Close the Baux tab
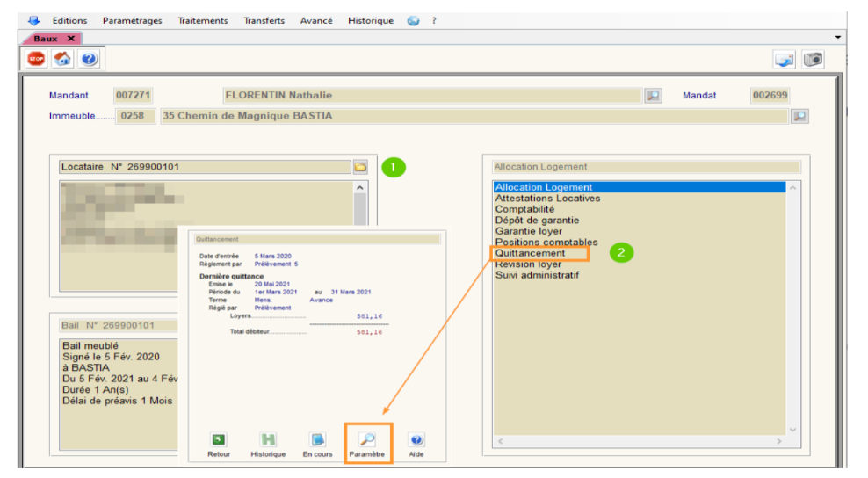 [71, 39]
